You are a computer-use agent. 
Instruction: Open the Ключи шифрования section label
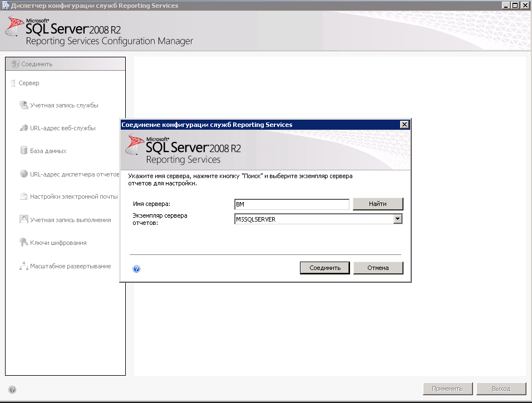click(58, 243)
